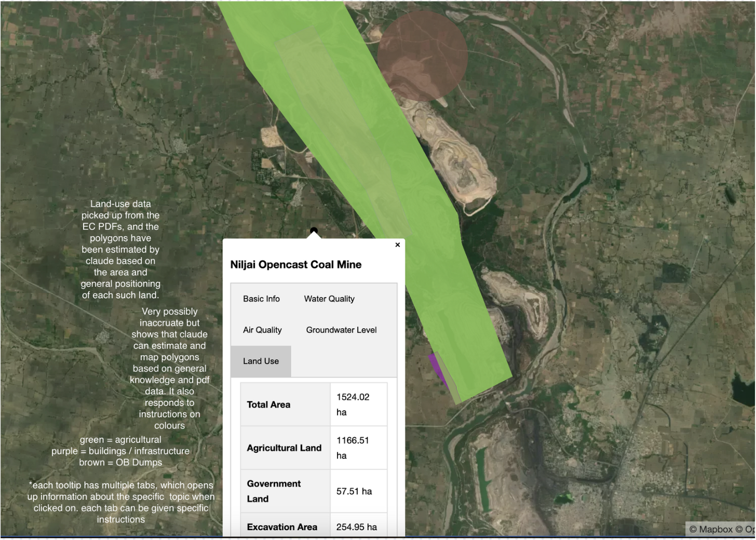Open the Basic Info tab
The width and height of the screenshot is (756, 540).
(x=261, y=299)
